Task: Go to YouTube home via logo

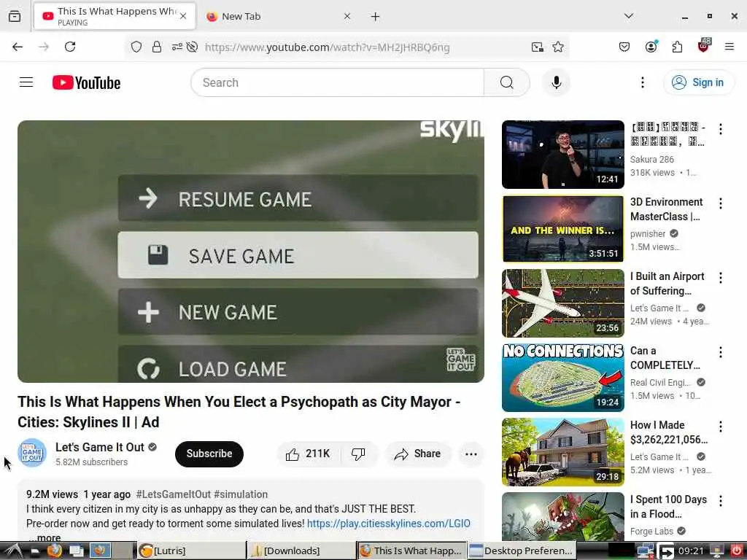Action: tap(86, 83)
